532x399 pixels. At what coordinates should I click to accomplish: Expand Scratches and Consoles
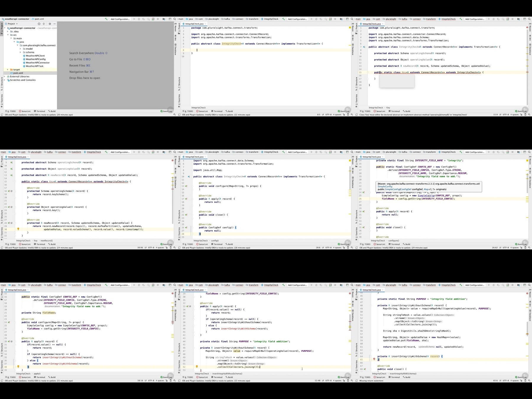tap(5, 80)
